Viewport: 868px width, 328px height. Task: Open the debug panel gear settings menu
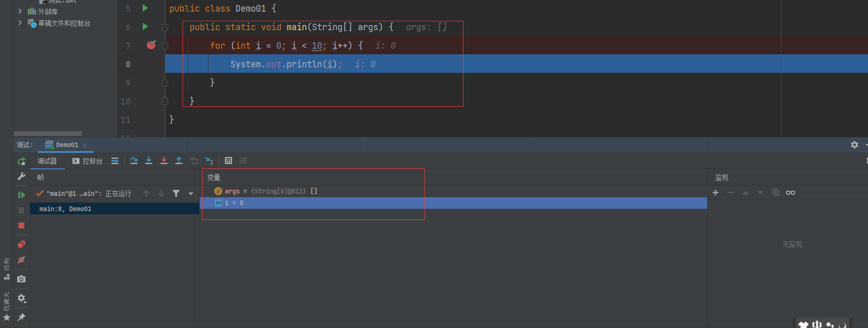[21, 298]
